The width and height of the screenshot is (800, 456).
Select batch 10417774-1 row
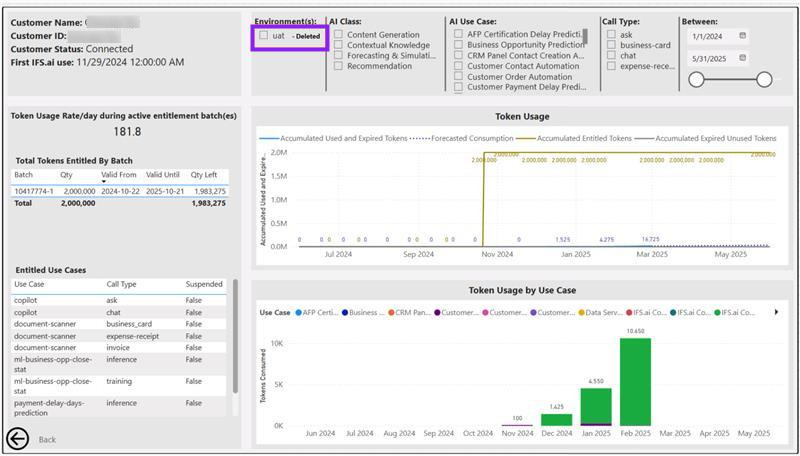click(x=35, y=190)
